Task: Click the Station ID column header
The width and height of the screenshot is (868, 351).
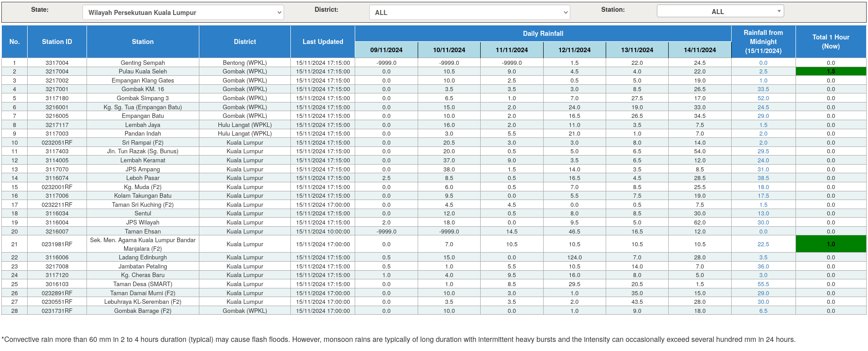Action: click(x=57, y=42)
